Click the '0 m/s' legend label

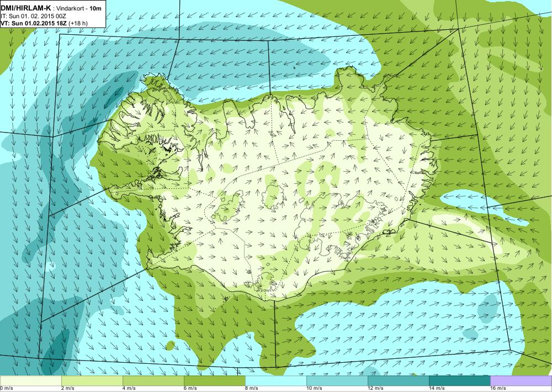[x=7, y=389]
